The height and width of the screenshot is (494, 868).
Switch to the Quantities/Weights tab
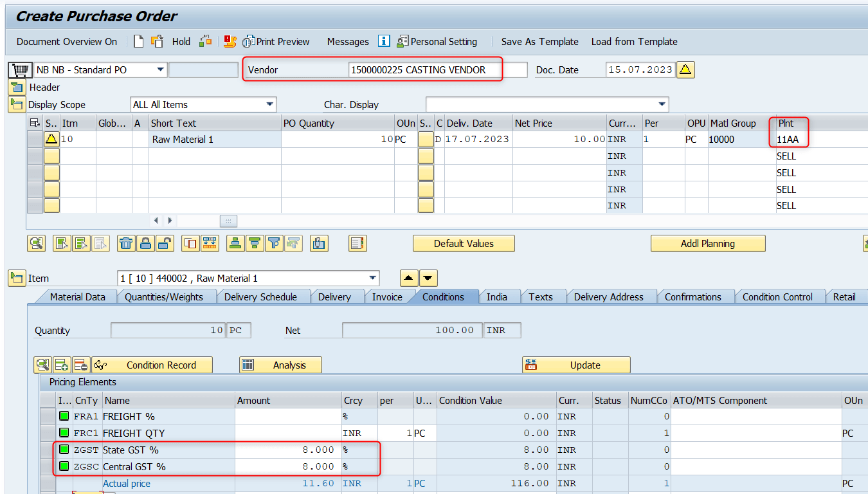click(x=164, y=297)
